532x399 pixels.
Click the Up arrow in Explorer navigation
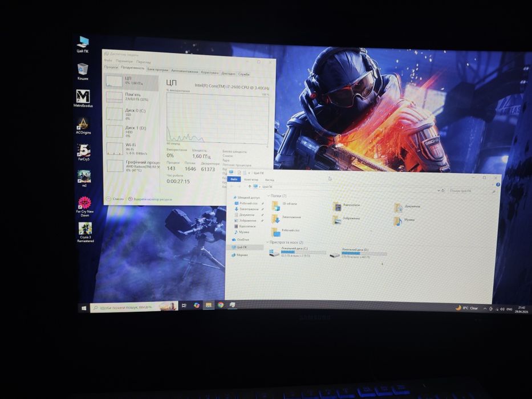pos(250,186)
